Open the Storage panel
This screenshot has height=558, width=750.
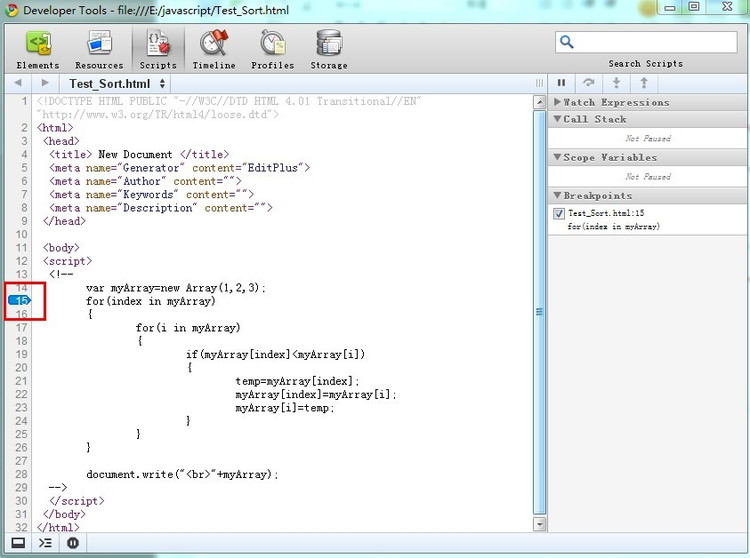pyautogui.click(x=329, y=50)
